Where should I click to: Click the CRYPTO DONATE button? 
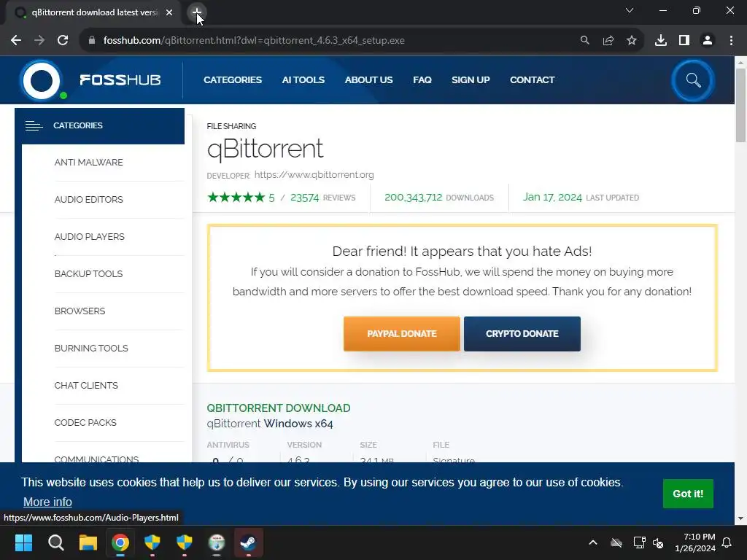[522, 334]
